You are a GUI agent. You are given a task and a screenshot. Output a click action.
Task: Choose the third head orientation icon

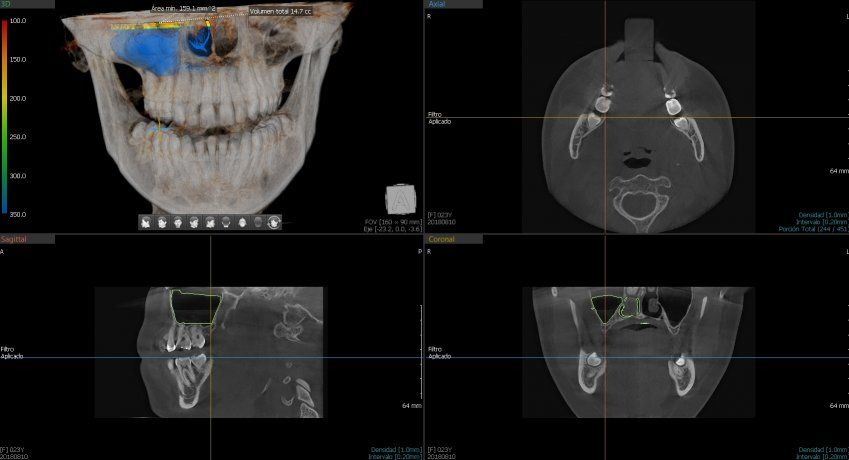tap(177, 222)
